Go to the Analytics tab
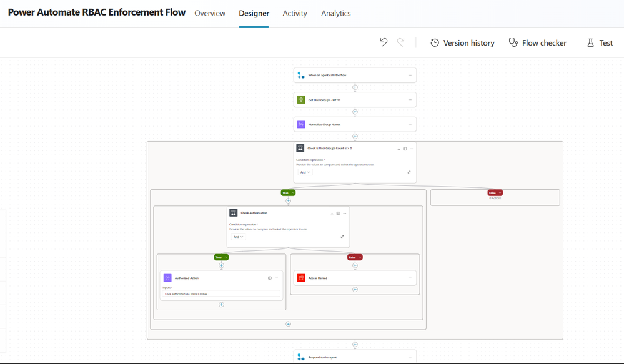Image resolution: width=624 pixels, height=364 pixels. pyautogui.click(x=336, y=14)
